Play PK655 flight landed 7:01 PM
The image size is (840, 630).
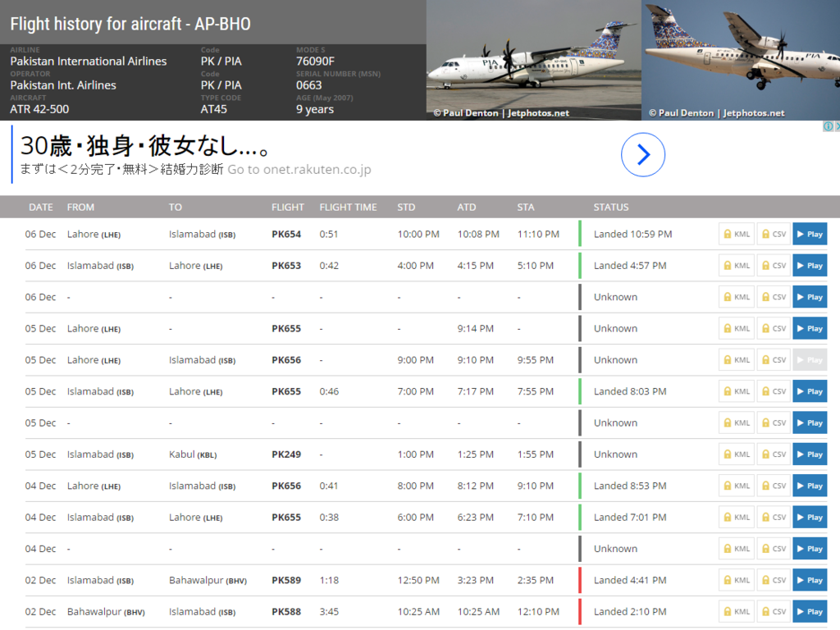tap(810, 518)
